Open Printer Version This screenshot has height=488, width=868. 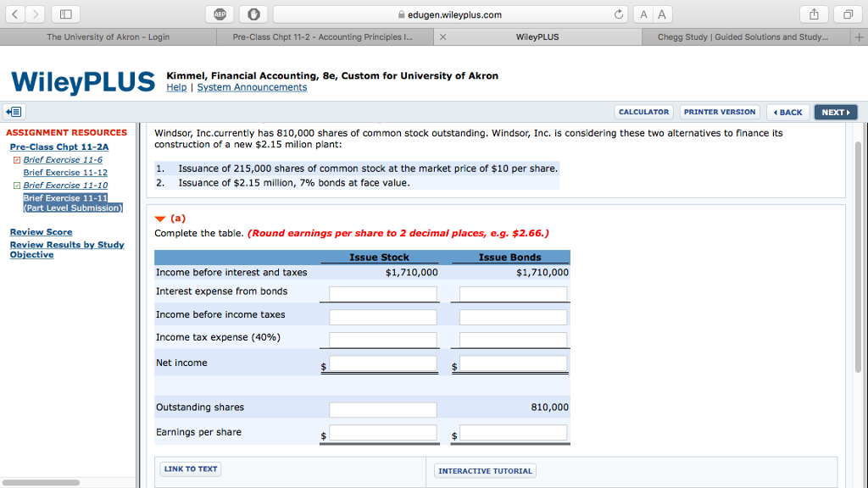pos(720,112)
